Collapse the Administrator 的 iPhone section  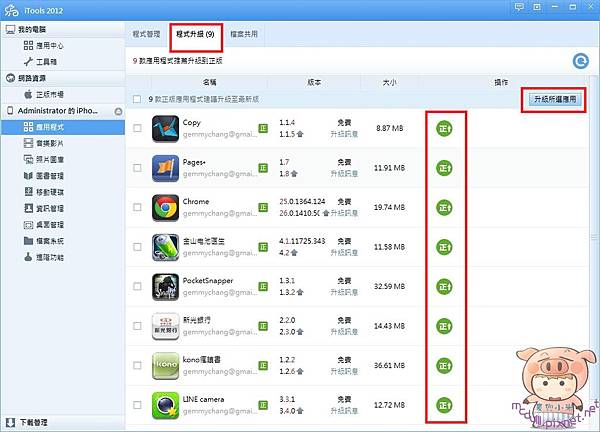click(57, 111)
